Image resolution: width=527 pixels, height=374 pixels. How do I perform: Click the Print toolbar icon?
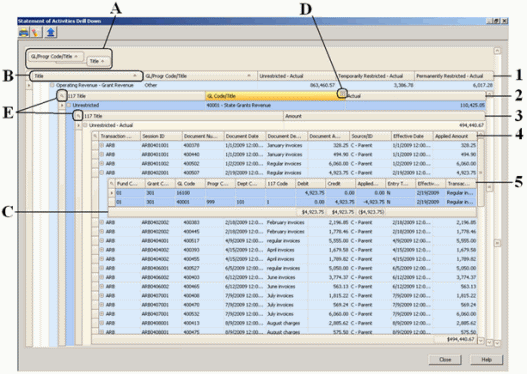pyautogui.click(x=24, y=33)
